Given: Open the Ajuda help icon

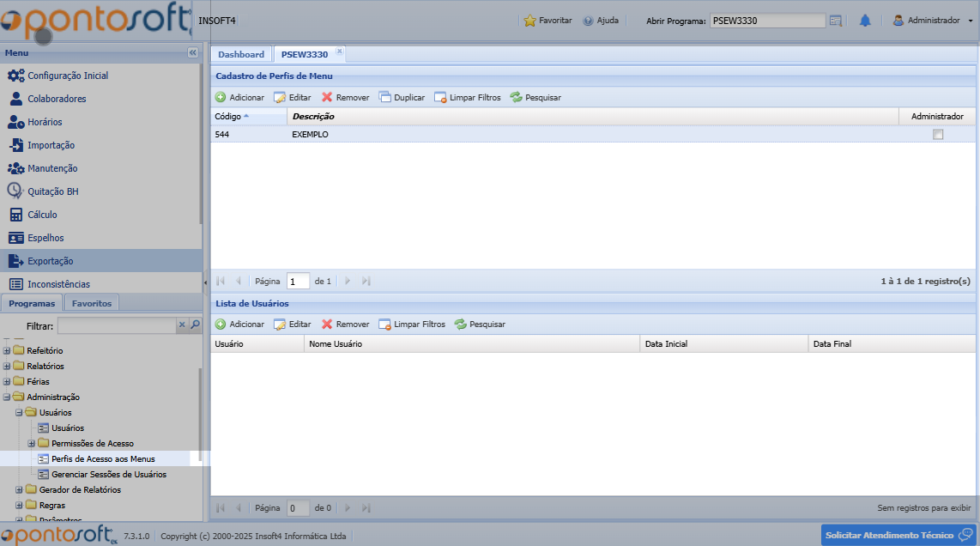Looking at the screenshot, I should pos(588,21).
